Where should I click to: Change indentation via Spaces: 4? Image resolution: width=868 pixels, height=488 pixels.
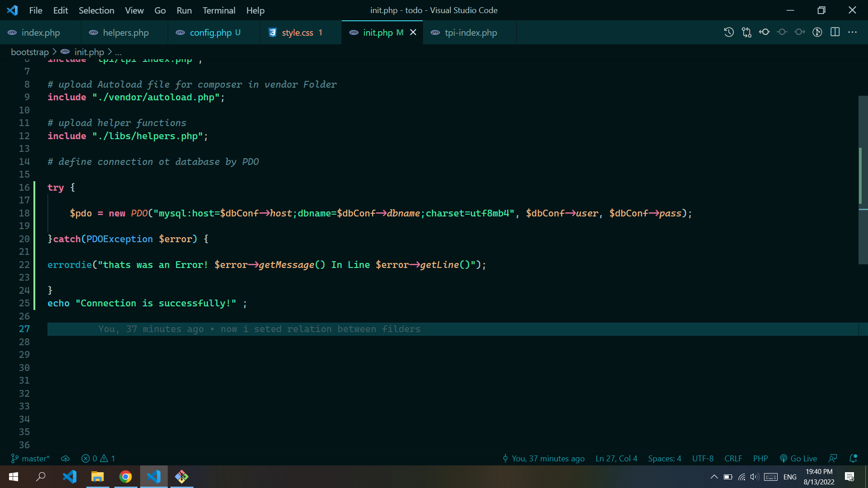pyautogui.click(x=665, y=458)
